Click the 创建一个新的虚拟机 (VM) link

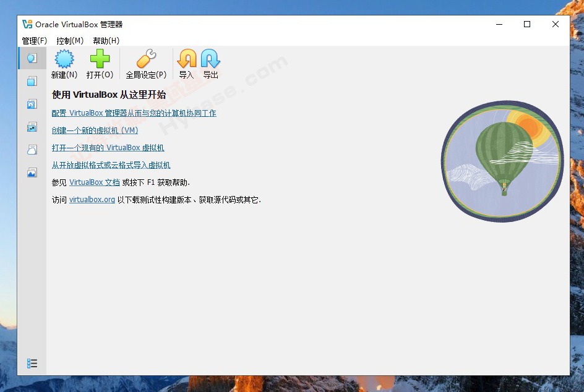[94, 130]
